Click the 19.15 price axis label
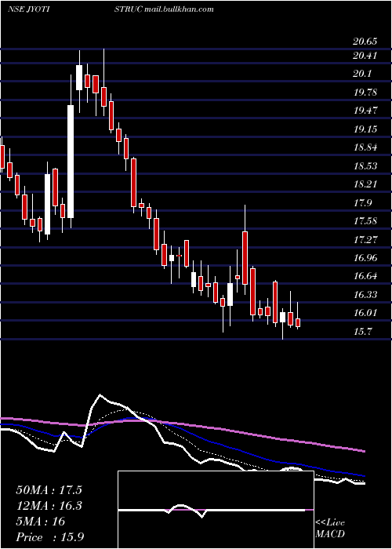The image size is (392, 549). (365, 129)
